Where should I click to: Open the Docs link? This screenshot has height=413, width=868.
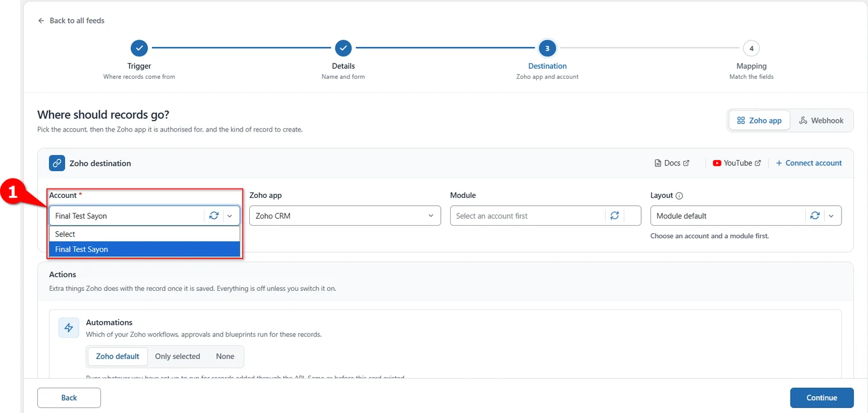[672, 163]
